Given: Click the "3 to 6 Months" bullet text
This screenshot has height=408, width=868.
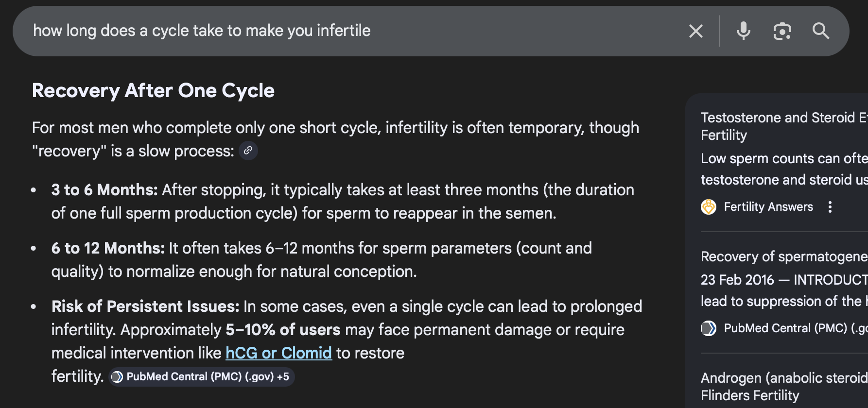Looking at the screenshot, I should point(104,190).
